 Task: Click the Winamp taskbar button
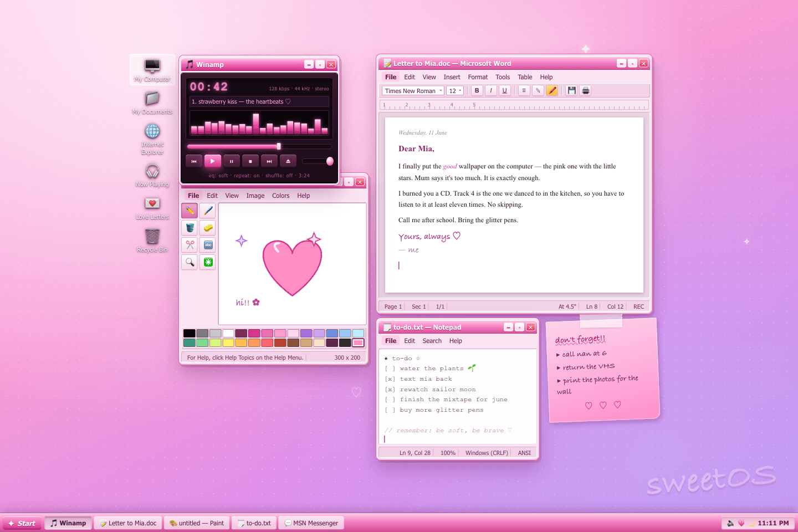click(x=68, y=523)
